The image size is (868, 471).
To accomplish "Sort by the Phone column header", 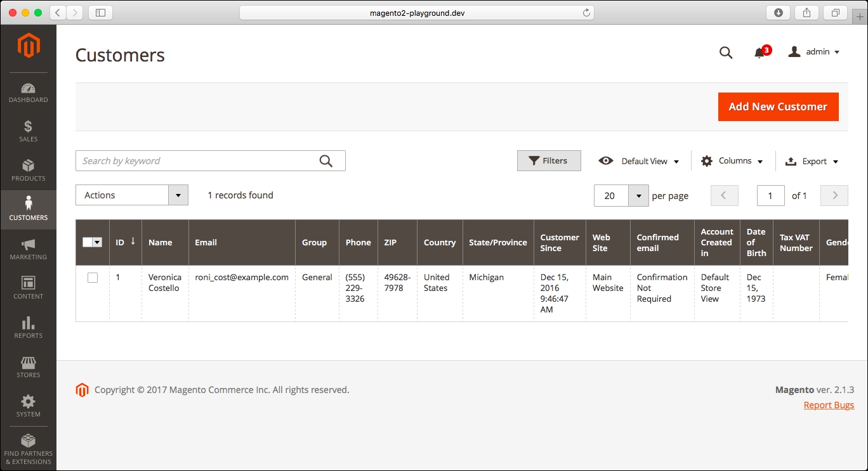I will coord(358,242).
